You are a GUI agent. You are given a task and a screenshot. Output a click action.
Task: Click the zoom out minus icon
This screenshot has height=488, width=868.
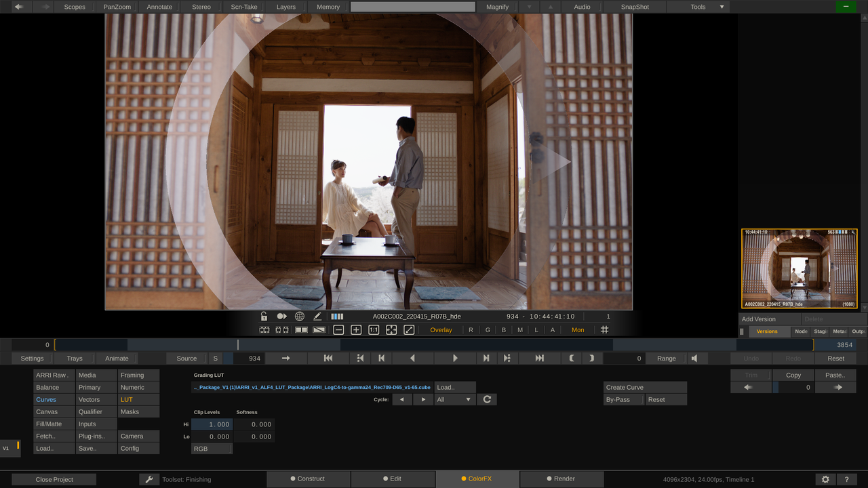[338, 330]
